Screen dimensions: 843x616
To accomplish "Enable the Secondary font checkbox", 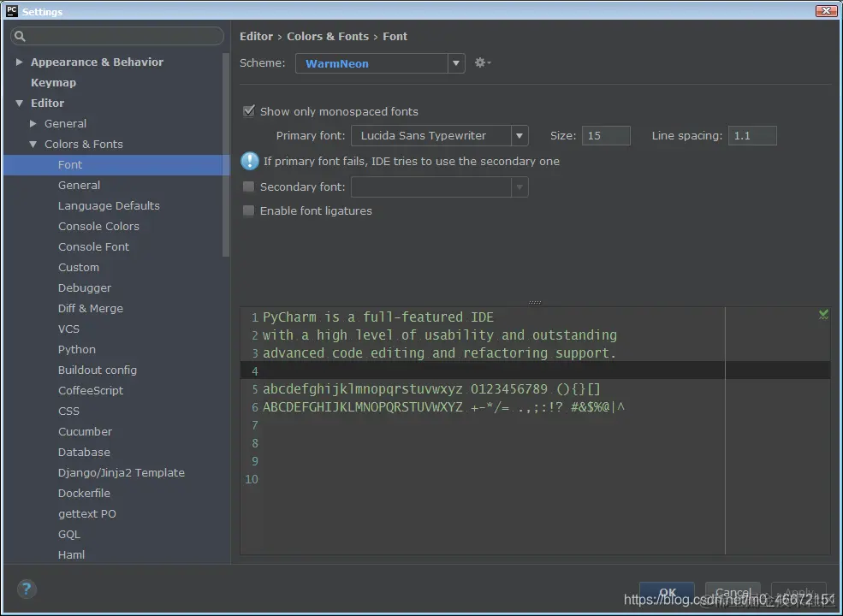I will 248,187.
